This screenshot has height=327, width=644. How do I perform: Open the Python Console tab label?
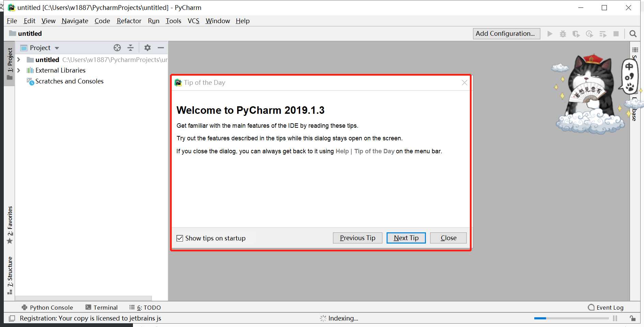coord(51,307)
